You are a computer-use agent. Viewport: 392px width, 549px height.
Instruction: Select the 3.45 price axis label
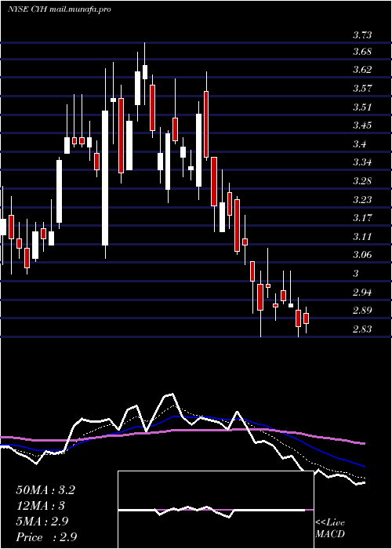tap(362, 125)
